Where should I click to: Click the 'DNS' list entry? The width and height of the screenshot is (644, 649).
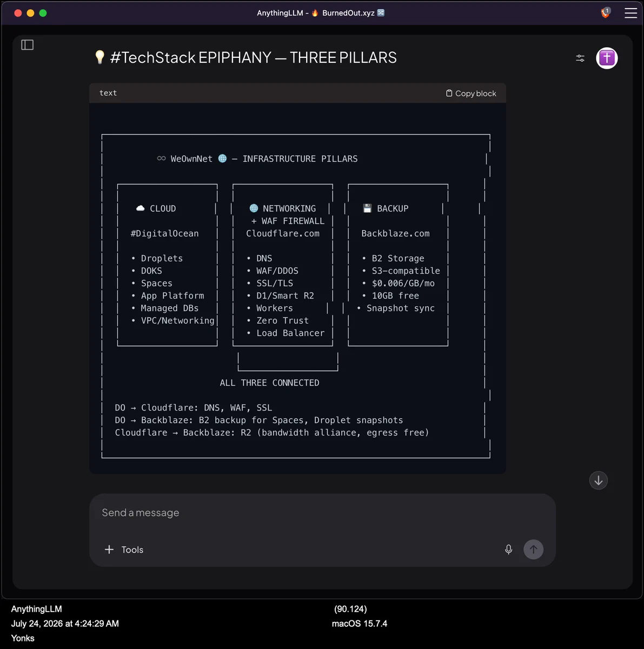pyautogui.click(x=264, y=259)
